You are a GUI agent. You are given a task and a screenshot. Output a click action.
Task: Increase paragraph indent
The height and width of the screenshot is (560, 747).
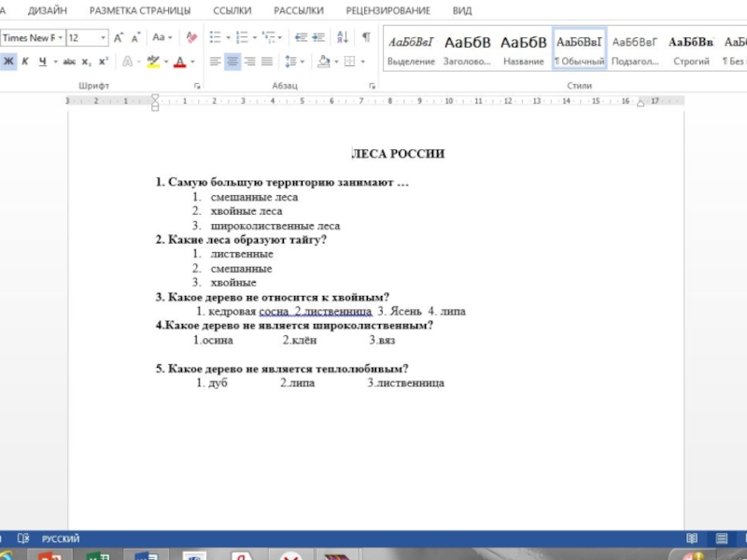click(318, 37)
